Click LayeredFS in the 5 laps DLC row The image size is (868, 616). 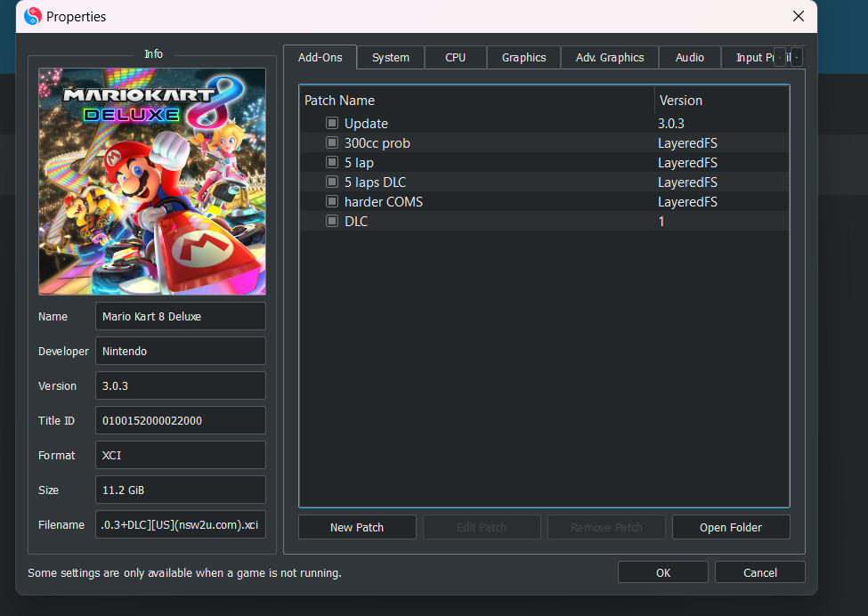click(x=687, y=182)
